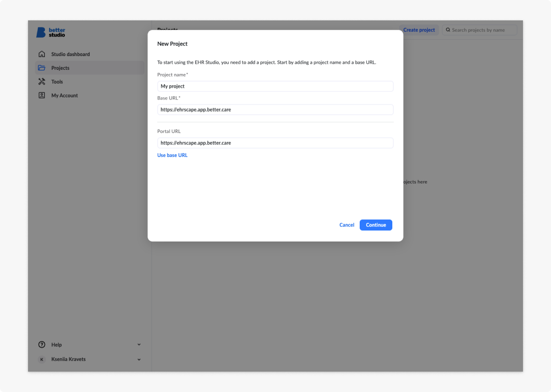Open Tools in sidebar

pos(90,82)
